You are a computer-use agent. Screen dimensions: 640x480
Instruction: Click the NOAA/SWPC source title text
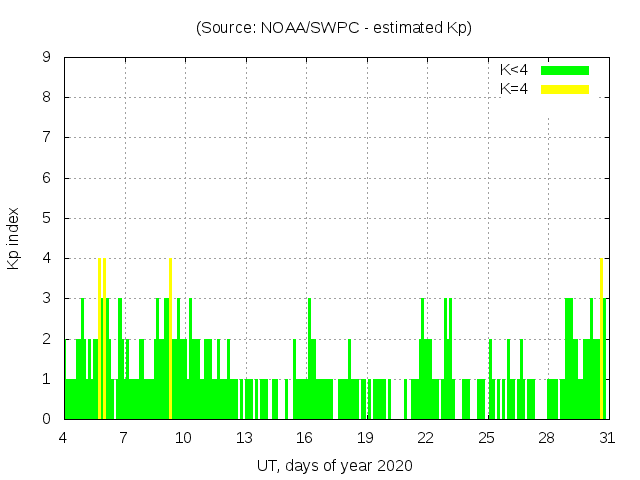(x=334, y=28)
